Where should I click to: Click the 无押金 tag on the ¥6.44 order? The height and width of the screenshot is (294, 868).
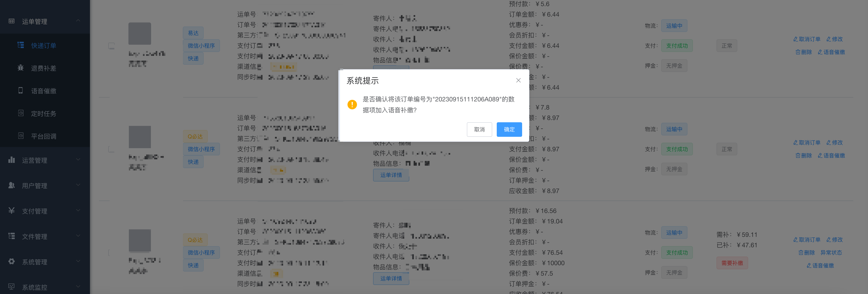(674, 66)
